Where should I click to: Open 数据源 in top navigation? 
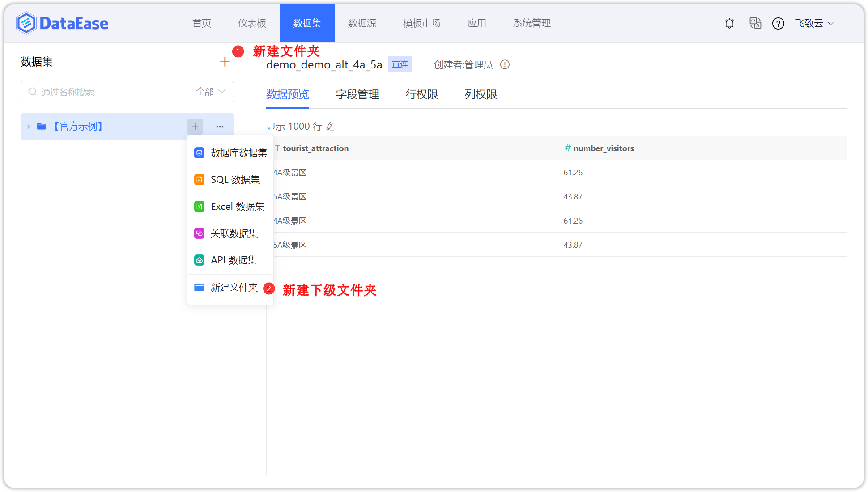(362, 23)
